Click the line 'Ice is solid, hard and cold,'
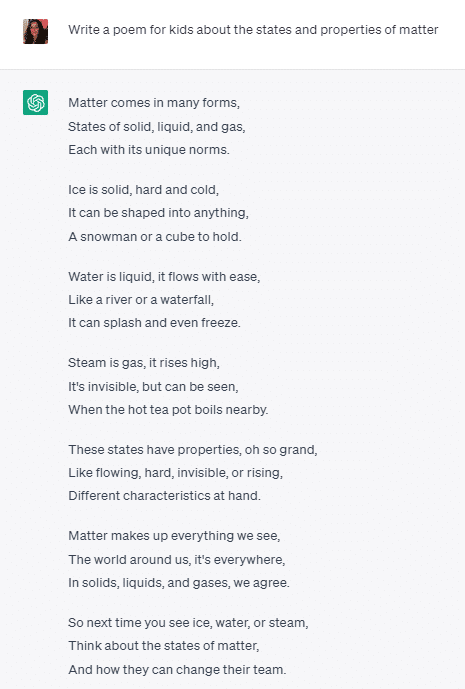Screen dimensions: 465x689 [143, 189]
